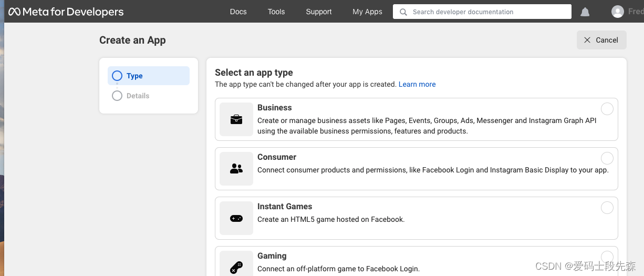This screenshot has height=276, width=644.
Task: Click the Business briefcase icon
Action: [236, 119]
